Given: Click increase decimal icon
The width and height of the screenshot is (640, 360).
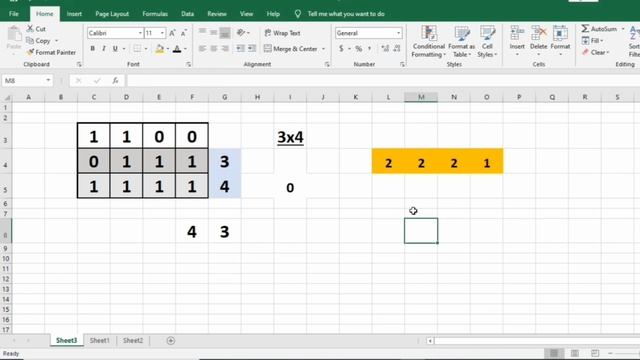Looking at the screenshot, I should point(385,49).
